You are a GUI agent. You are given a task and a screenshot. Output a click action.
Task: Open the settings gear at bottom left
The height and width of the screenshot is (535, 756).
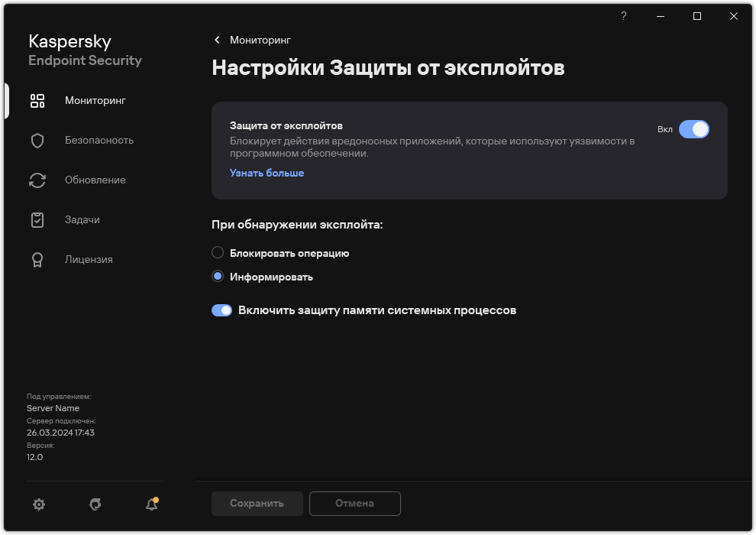tap(39, 504)
